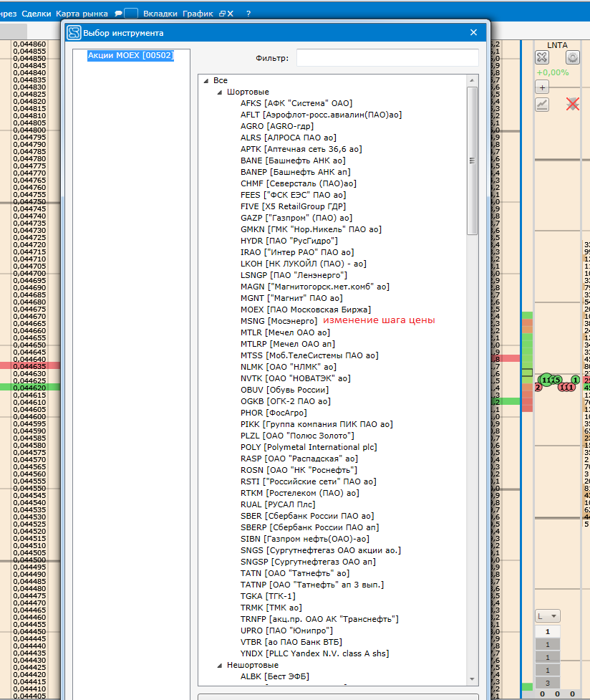The height and width of the screenshot is (700, 590).
Task: Collapse the Шортовые group
Action: click(x=220, y=92)
